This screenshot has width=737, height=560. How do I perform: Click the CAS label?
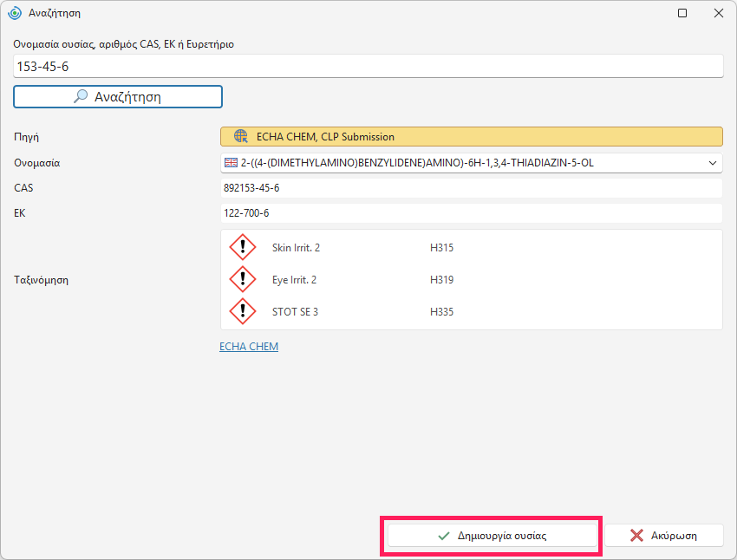click(x=23, y=188)
